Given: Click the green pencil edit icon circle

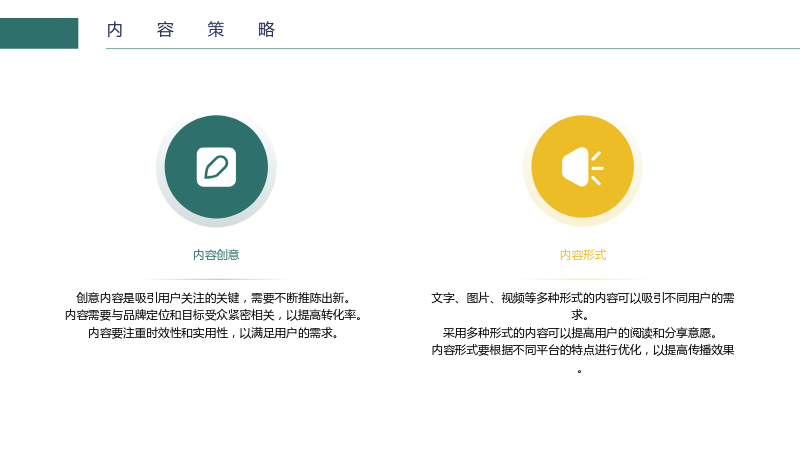Looking at the screenshot, I should (216, 167).
